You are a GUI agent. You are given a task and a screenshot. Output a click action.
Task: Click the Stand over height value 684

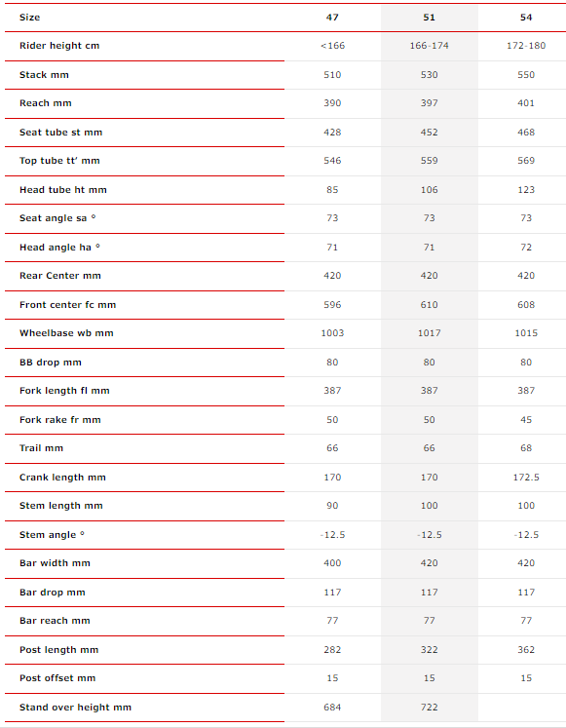(332, 708)
